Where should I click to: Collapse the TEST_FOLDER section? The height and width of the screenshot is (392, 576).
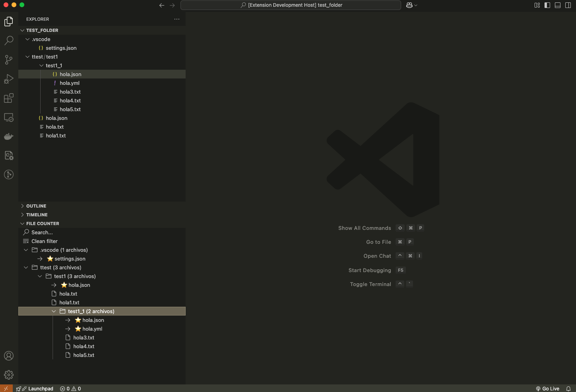[x=102, y=30]
